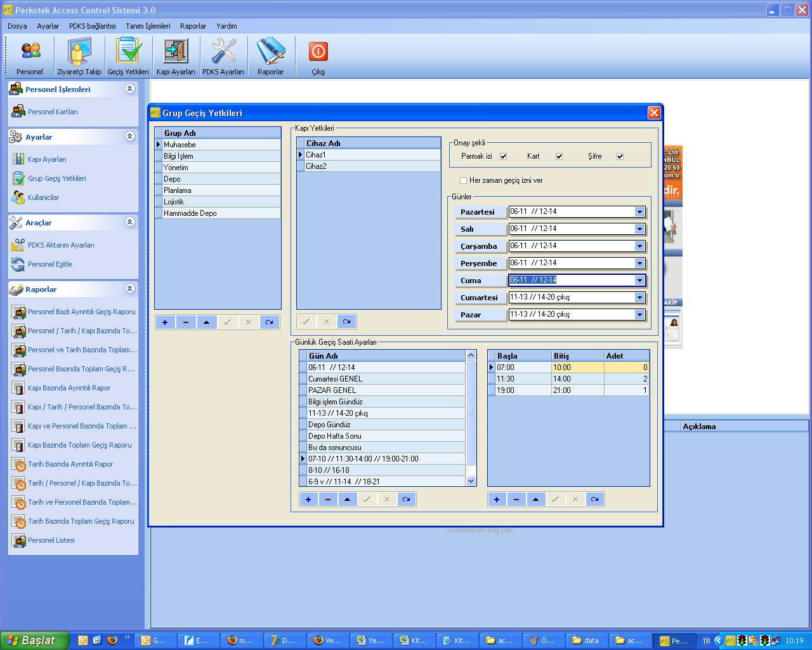This screenshot has width=812, height=650.
Task: Open the Pazartesi schedule dropdown
Action: (639, 212)
